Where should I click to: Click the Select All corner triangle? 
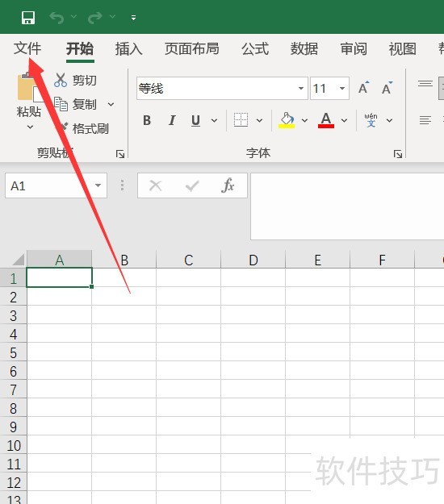tap(18, 260)
